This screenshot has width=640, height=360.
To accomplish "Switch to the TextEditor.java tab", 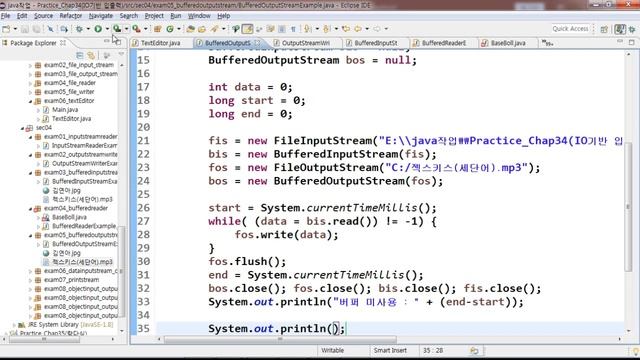I will coord(160,43).
